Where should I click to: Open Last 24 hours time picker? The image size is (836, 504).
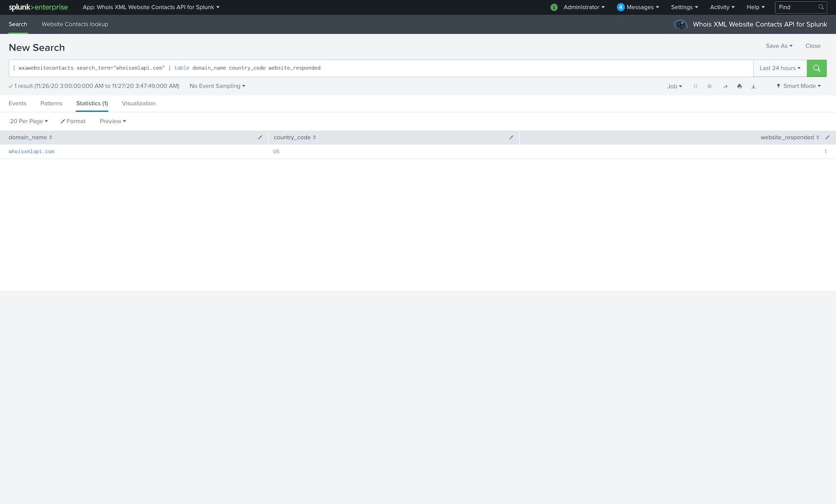(x=780, y=68)
